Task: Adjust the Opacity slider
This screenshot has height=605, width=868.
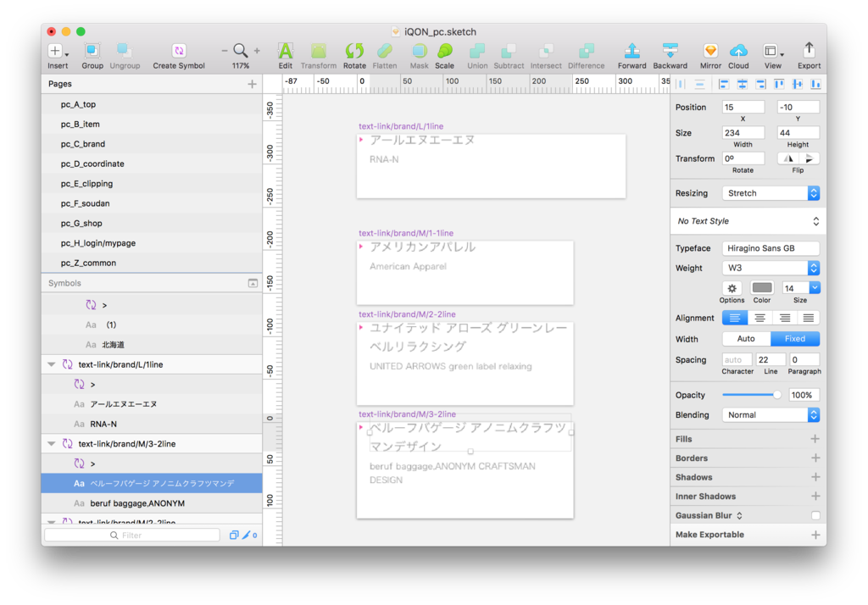Action: point(751,395)
